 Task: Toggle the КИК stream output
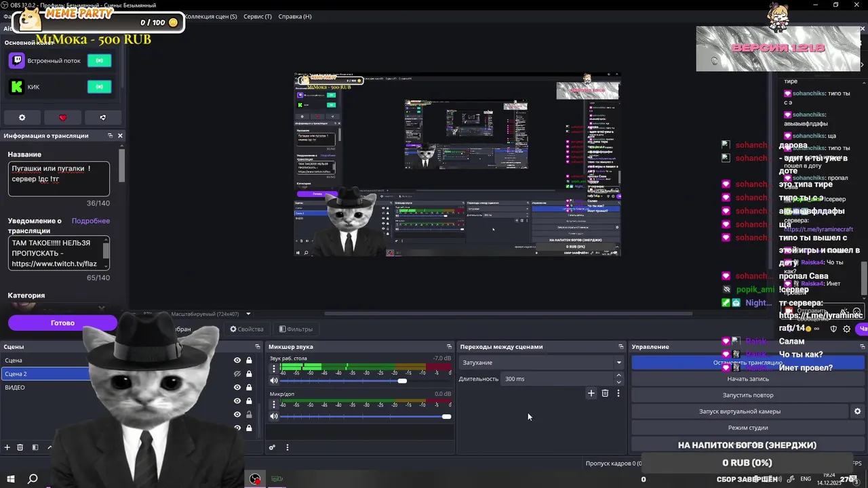(x=99, y=87)
